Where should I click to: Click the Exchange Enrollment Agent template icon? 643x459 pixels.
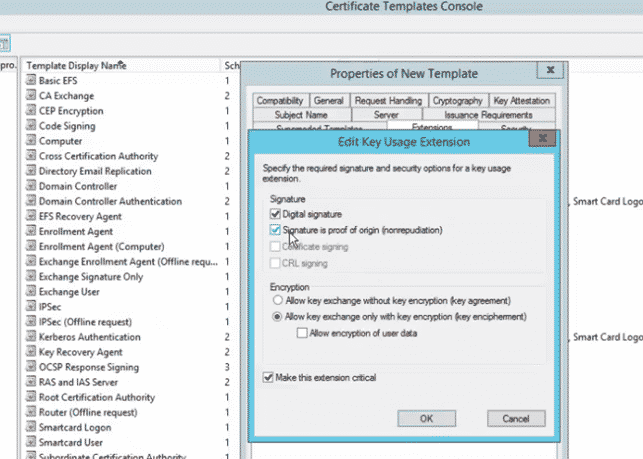(31, 261)
